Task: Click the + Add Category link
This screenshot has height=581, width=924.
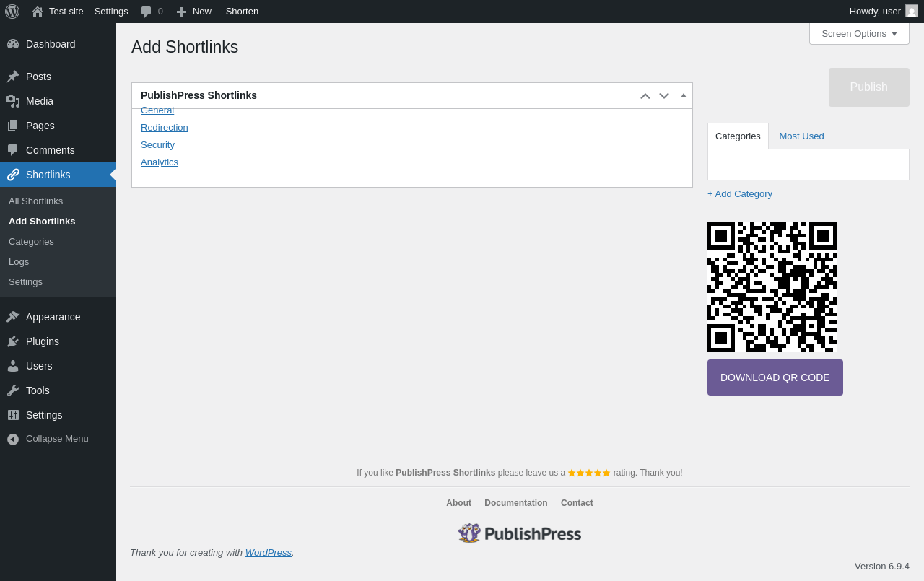Action: (x=740, y=194)
